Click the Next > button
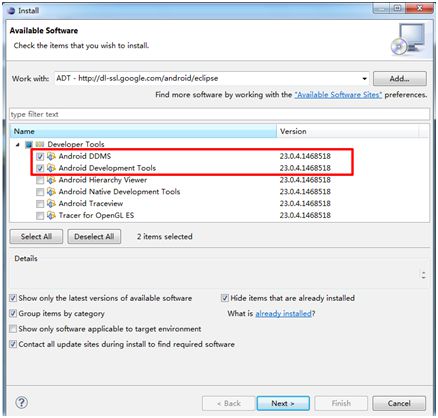Viewport: 438px width, 418px height. [x=283, y=403]
